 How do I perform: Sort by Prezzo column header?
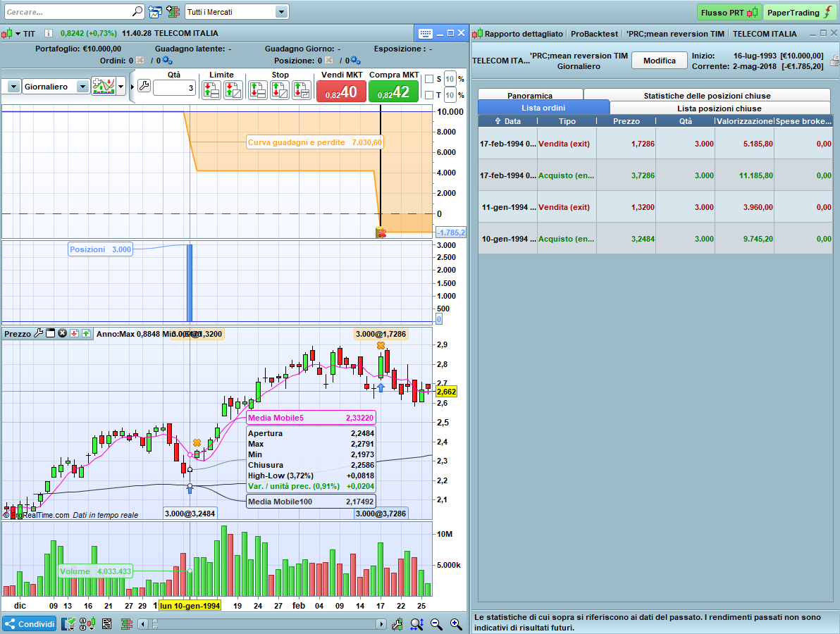click(x=626, y=121)
